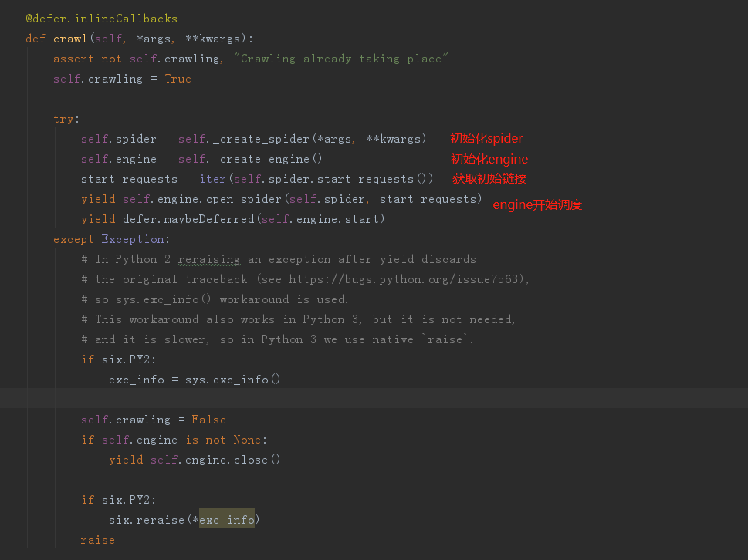Click the reraising underlined word
Image resolution: width=748 pixels, height=560 pixels.
[x=208, y=258]
